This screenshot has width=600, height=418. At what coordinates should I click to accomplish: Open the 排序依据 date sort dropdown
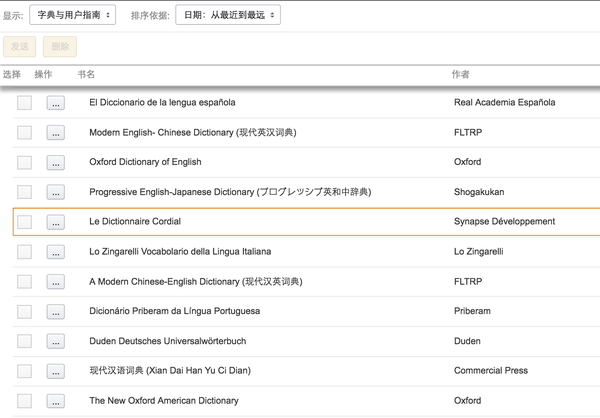tap(228, 15)
